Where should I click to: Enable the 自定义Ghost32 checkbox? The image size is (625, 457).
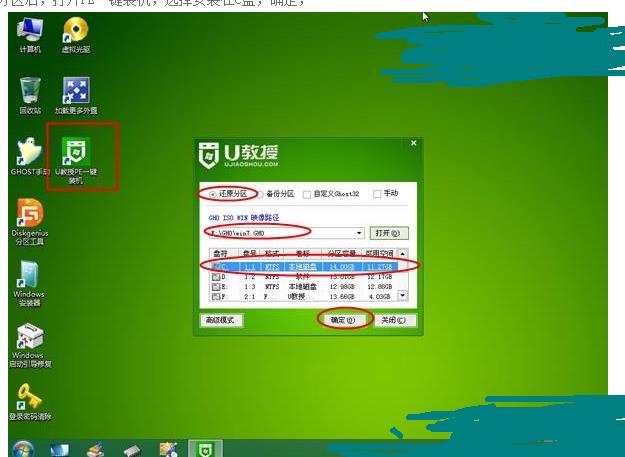coord(307,194)
